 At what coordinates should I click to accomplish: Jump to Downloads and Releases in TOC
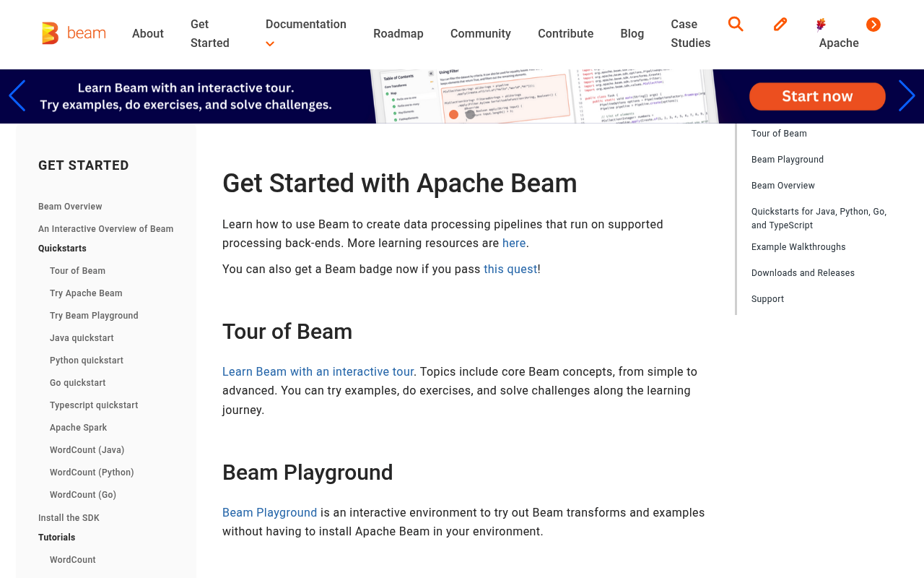point(803,273)
